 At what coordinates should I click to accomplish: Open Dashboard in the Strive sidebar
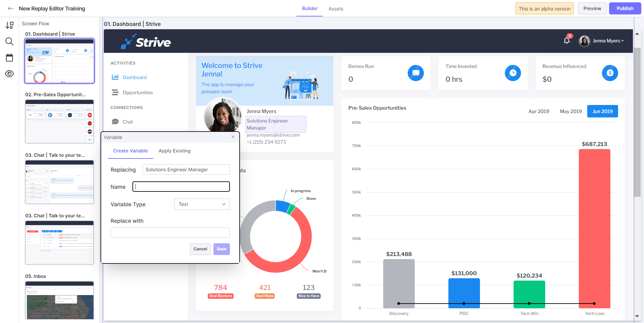(134, 77)
